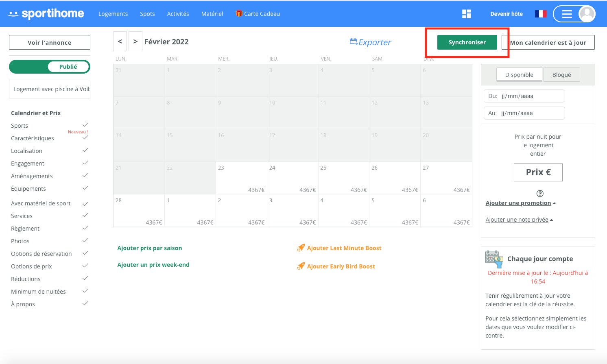Click the gift icon beside Carte Cadeau
The image size is (607, 364).
tap(239, 13)
